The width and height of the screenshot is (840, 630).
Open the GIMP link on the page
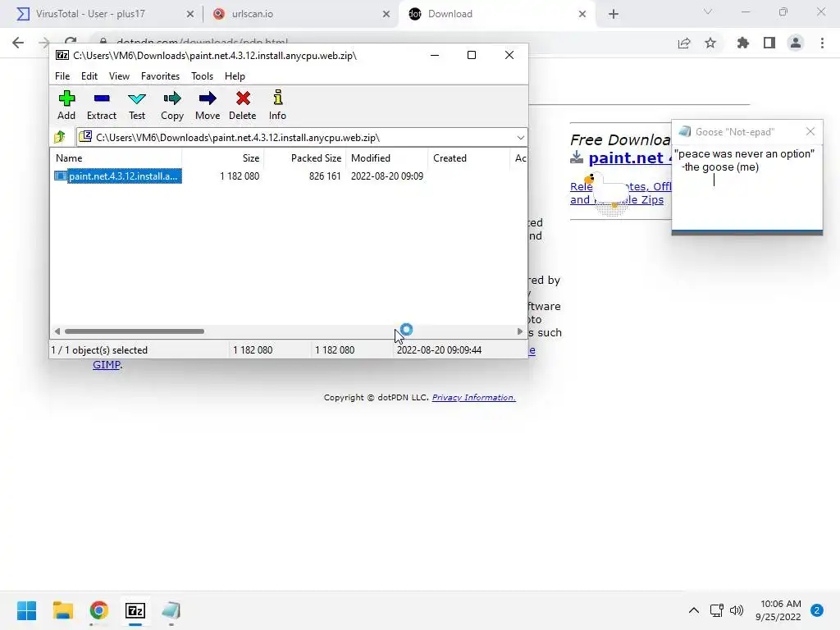tap(106, 365)
